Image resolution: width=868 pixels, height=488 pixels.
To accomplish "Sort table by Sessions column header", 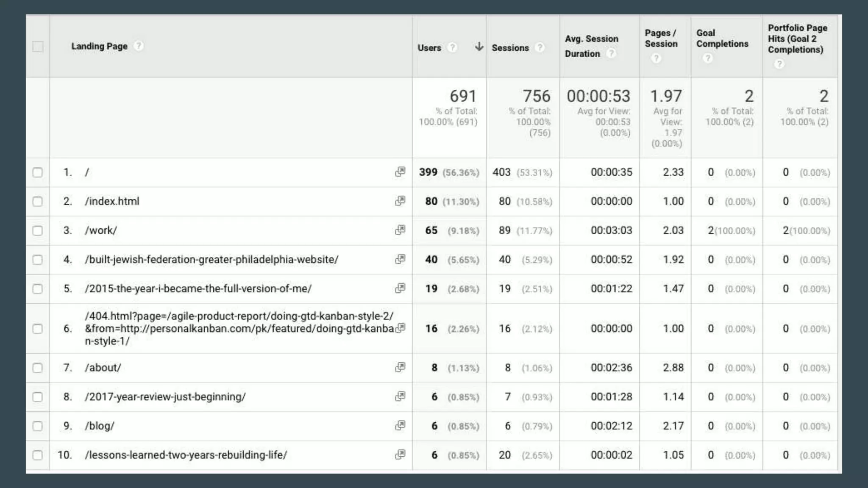I will 510,48.
